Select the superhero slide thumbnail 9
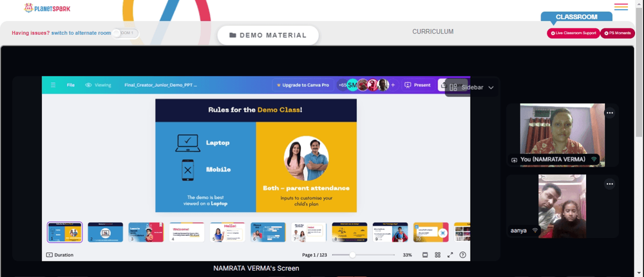Viewport: 644px width, 277px height. (390, 232)
